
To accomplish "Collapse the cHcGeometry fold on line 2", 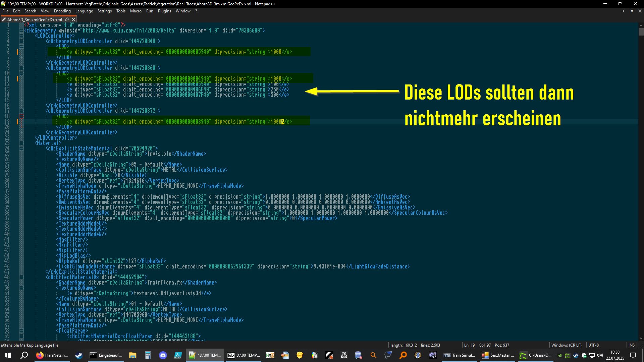I will coord(21,31).
